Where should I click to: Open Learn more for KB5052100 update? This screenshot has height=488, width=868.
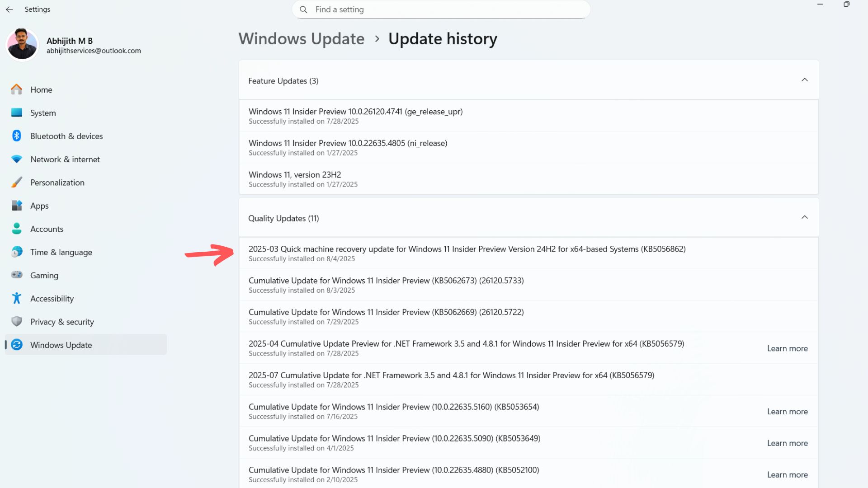coord(787,475)
